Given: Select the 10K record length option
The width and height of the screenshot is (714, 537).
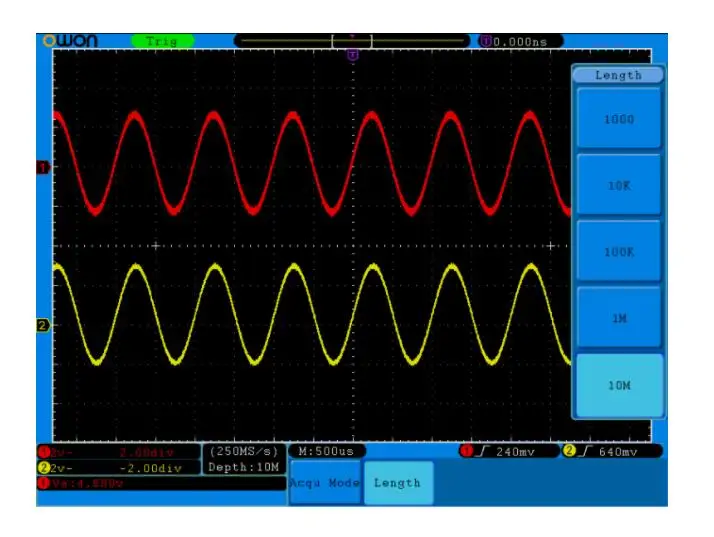Looking at the screenshot, I should [619, 185].
